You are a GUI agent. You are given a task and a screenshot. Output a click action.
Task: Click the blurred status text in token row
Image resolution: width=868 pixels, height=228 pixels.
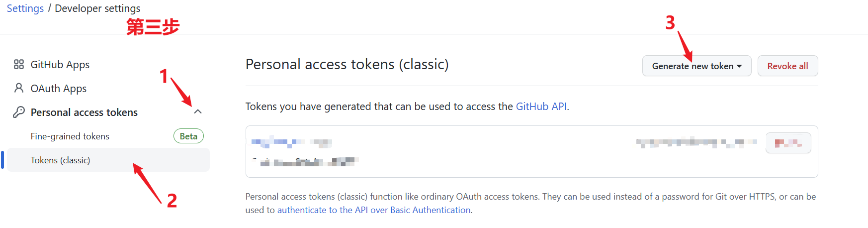click(696, 143)
